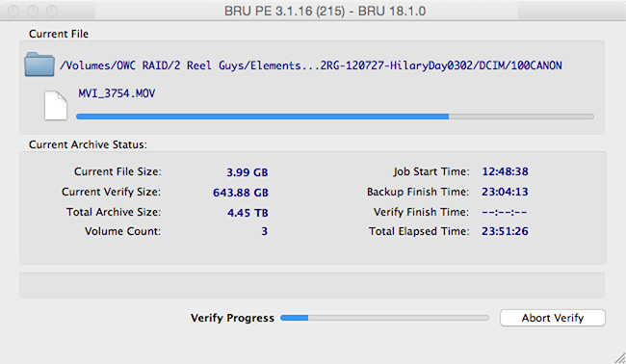Screen dimensions: 626x364
Task: Click the Total Archive Size 4.45 TB value
Action: pyautogui.click(x=248, y=212)
